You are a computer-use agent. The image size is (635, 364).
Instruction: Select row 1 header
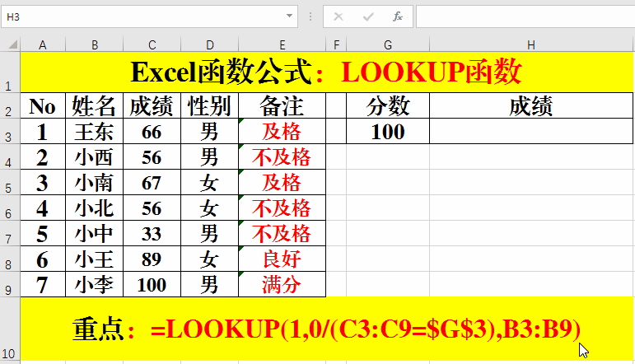tap(10, 72)
